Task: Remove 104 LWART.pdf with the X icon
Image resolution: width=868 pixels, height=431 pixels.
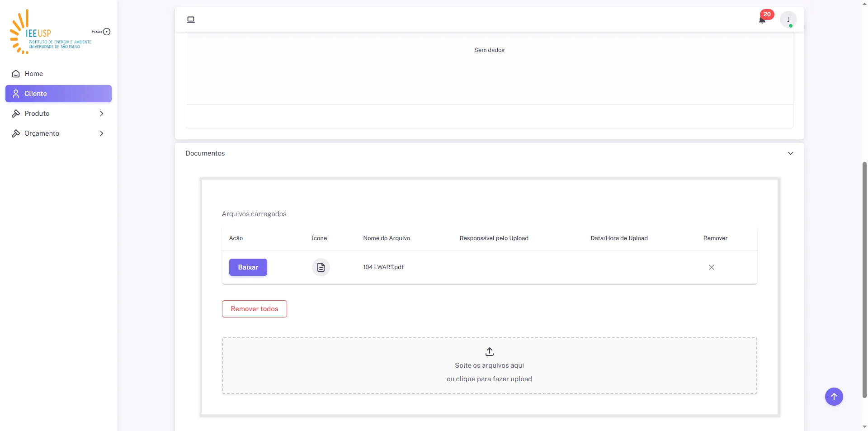Action: click(712, 267)
